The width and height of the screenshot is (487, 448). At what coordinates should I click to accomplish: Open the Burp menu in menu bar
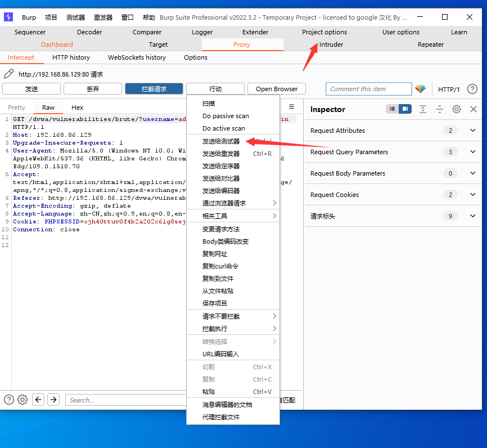29,17
